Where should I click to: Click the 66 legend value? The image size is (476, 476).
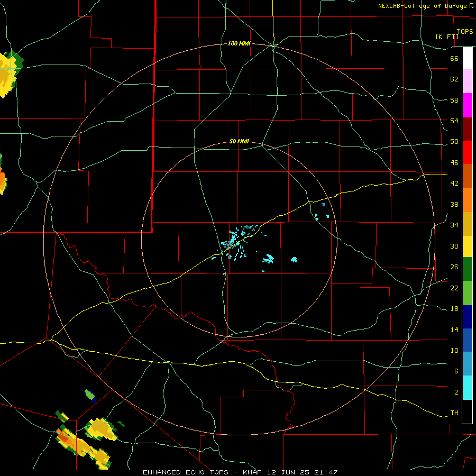point(454,58)
